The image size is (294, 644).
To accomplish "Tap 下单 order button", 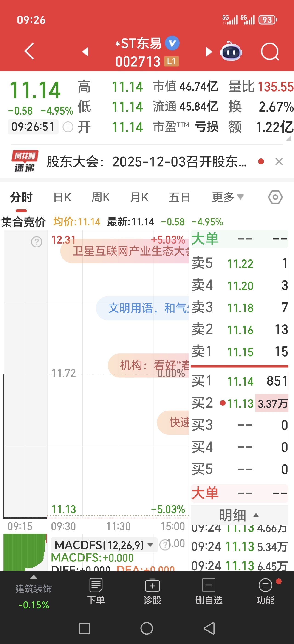I will point(96,591).
